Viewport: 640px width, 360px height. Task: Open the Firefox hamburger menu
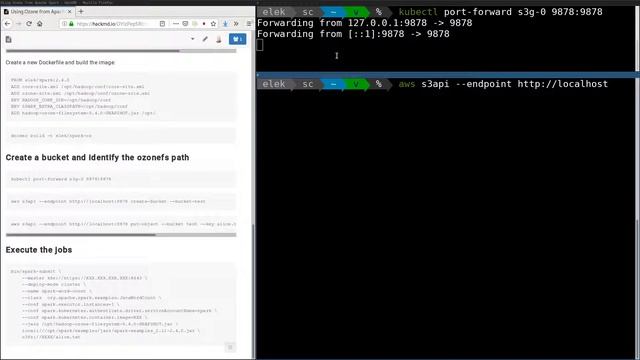click(249, 24)
